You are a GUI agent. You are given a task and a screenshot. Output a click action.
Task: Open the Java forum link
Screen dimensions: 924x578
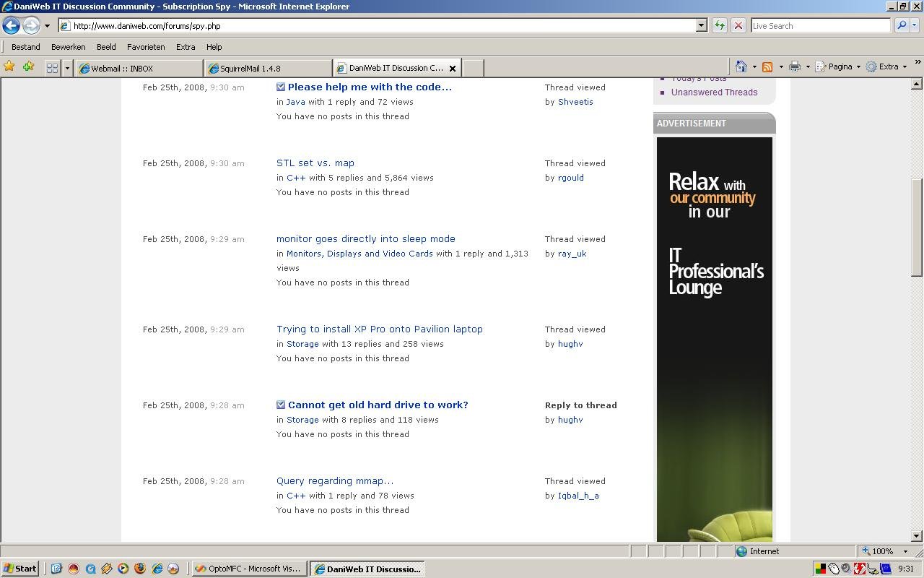click(296, 102)
